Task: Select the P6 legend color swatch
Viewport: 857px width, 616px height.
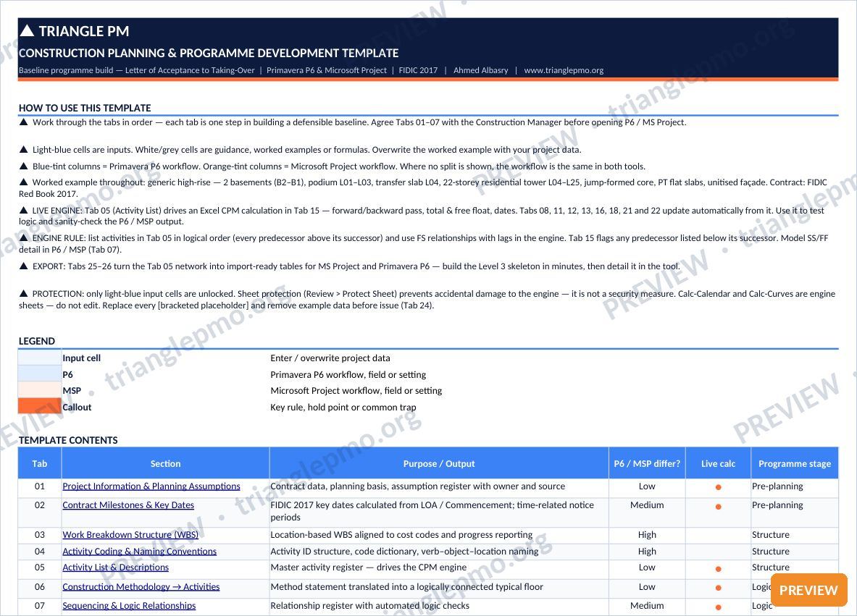Action: (x=39, y=374)
